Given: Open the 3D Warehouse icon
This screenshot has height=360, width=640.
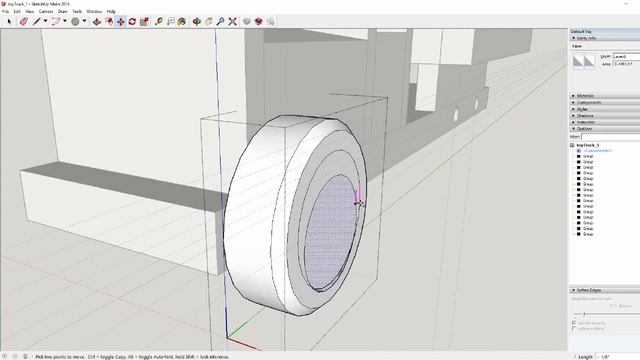Looking at the screenshot, I should (247, 22).
